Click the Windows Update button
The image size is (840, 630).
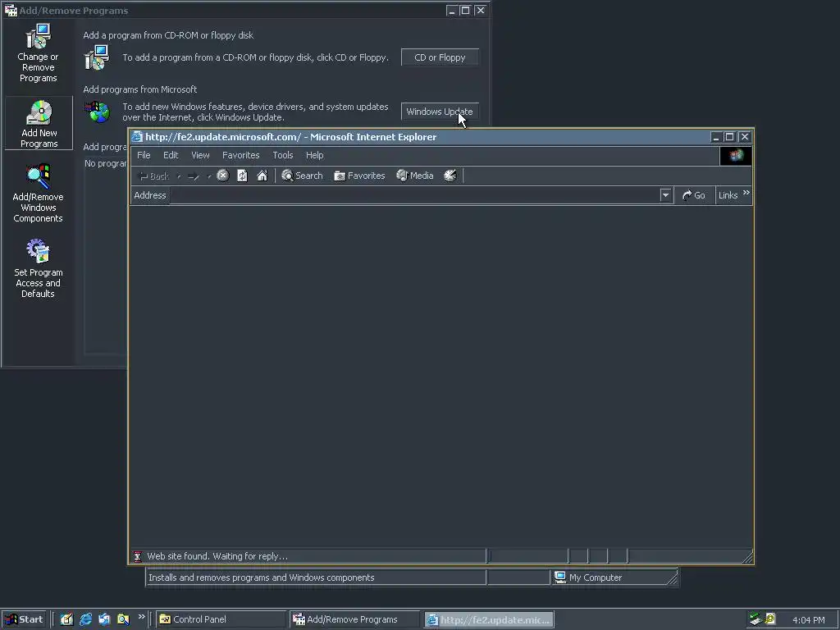point(440,112)
